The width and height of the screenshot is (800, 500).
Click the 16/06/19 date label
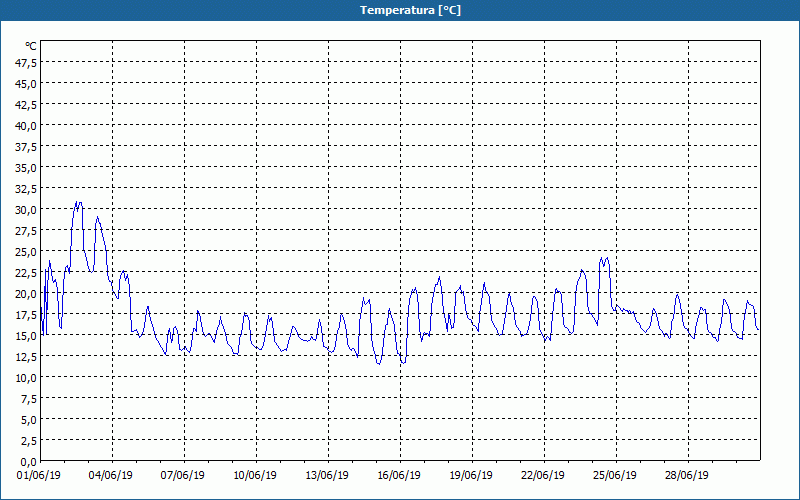point(399,476)
